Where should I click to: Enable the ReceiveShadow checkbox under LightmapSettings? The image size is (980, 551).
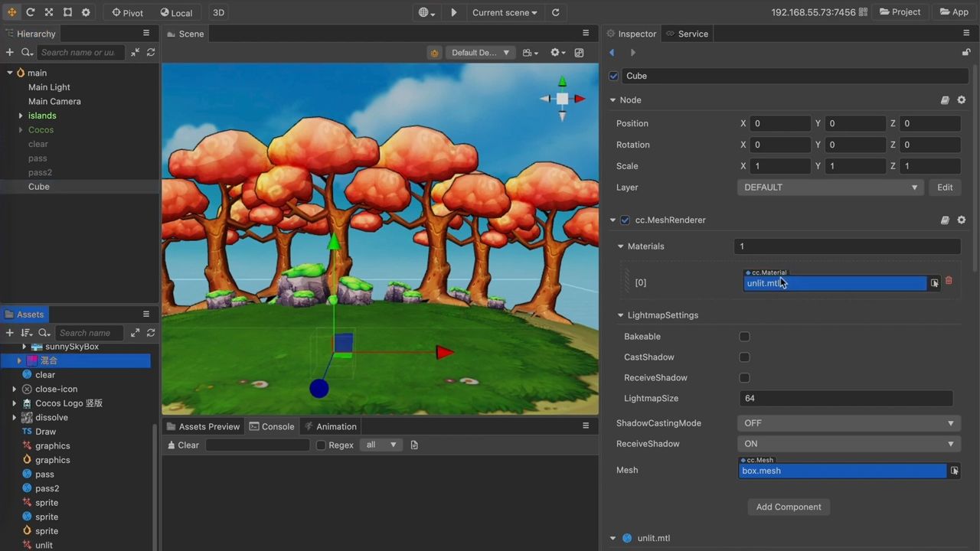[744, 378]
